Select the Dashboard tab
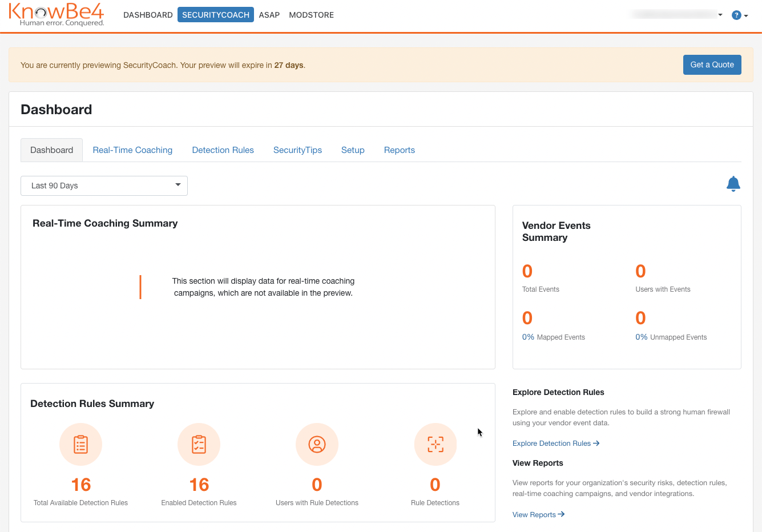This screenshot has width=762, height=532. pyautogui.click(x=52, y=150)
